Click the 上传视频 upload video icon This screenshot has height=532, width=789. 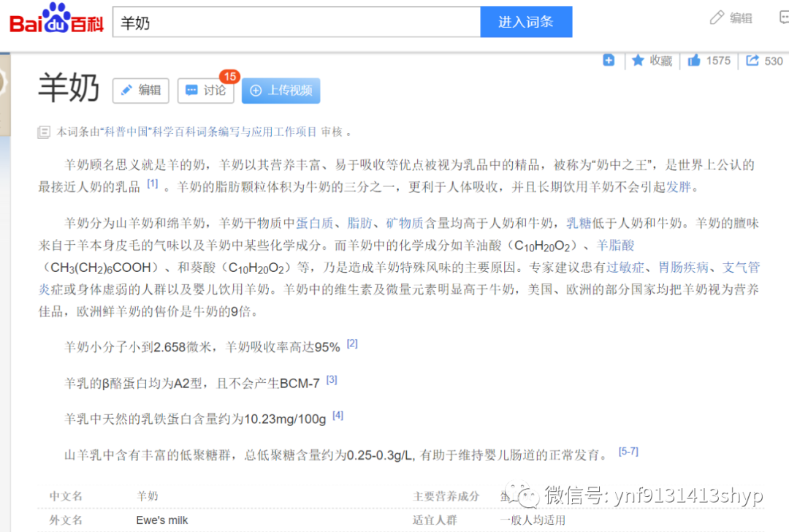(x=281, y=91)
